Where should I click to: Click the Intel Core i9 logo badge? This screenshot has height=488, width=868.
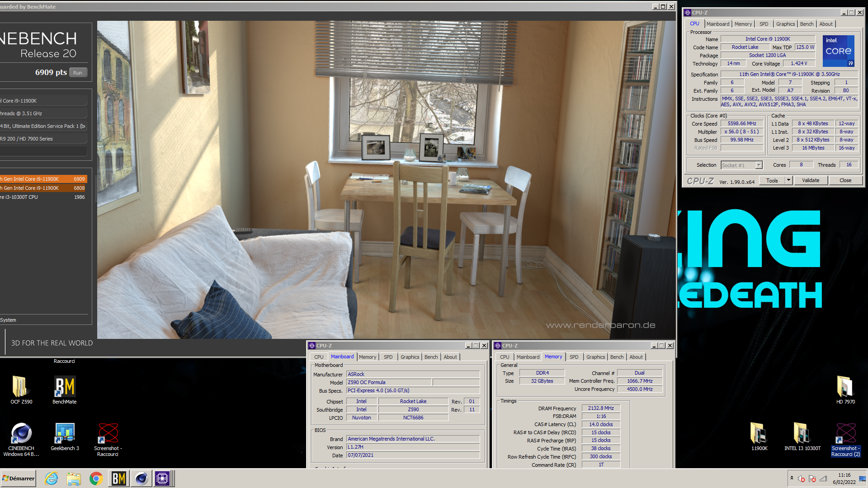point(839,51)
